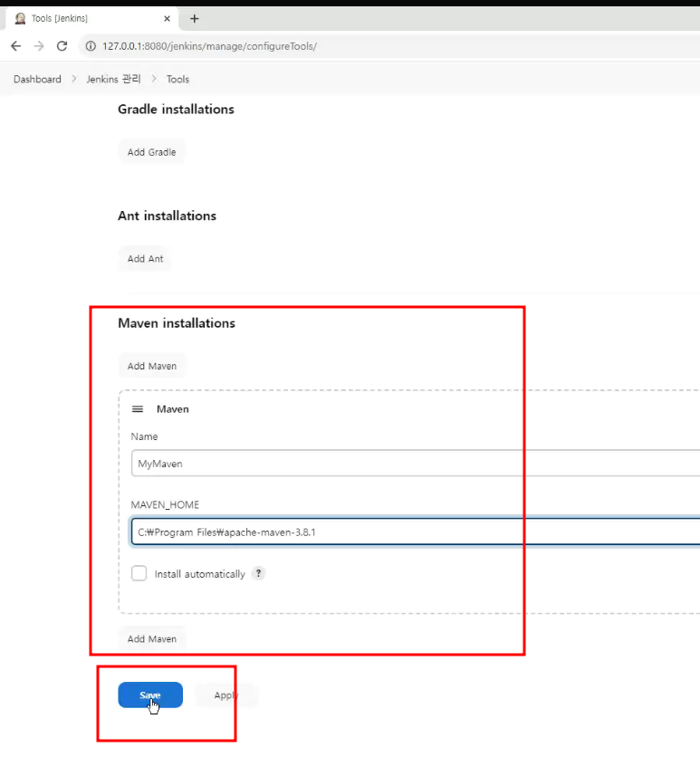Screen dimensions: 700x757
Task: Click the Maven installations heading
Action: 177,323
